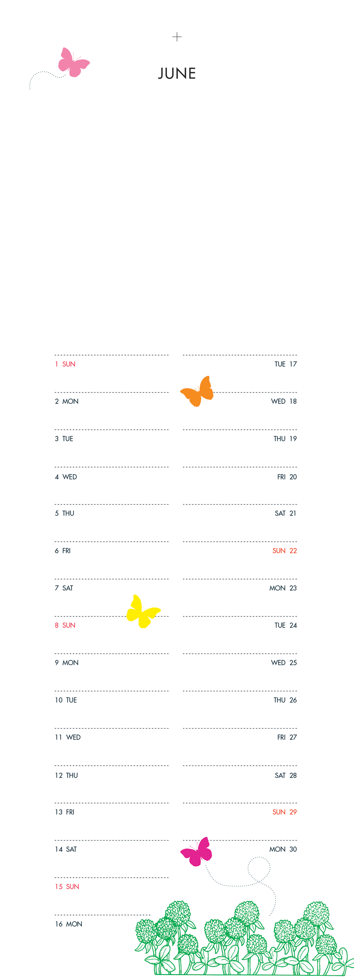Click the TUE 17 date label
Screen dimensions: 354x980
pos(286,364)
